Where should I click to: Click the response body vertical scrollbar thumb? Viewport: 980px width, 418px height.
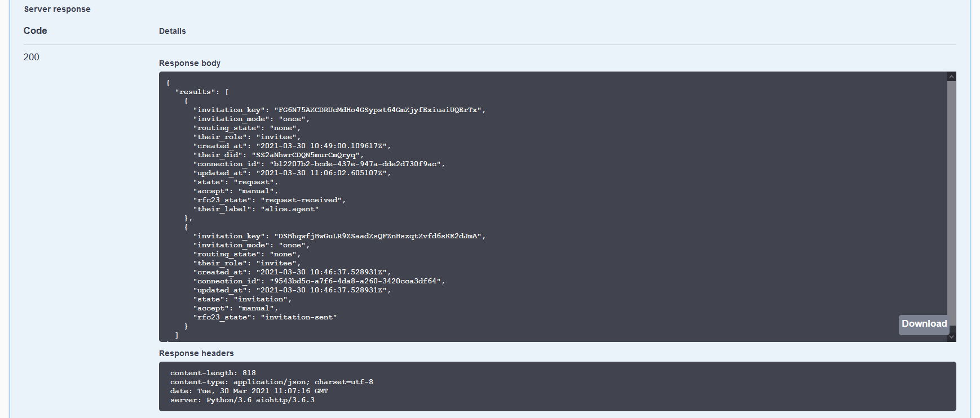[951, 203]
